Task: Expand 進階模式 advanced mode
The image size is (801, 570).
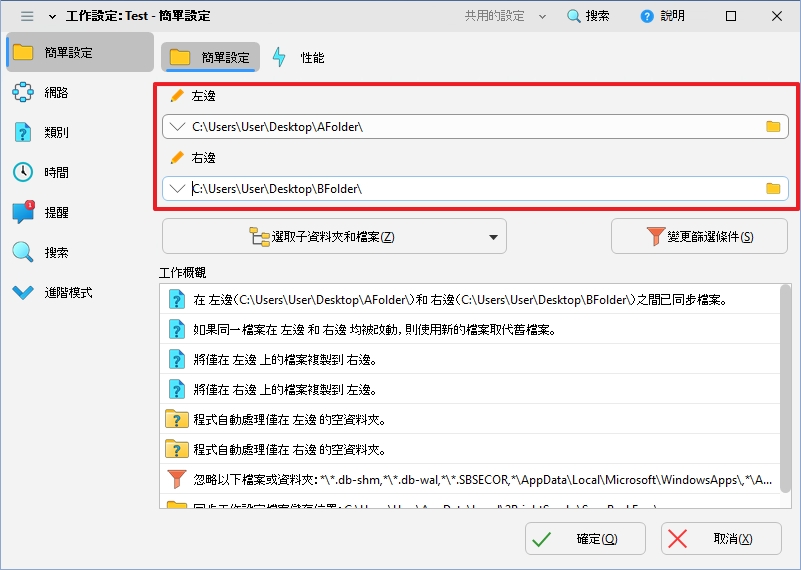Action: (x=23, y=293)
